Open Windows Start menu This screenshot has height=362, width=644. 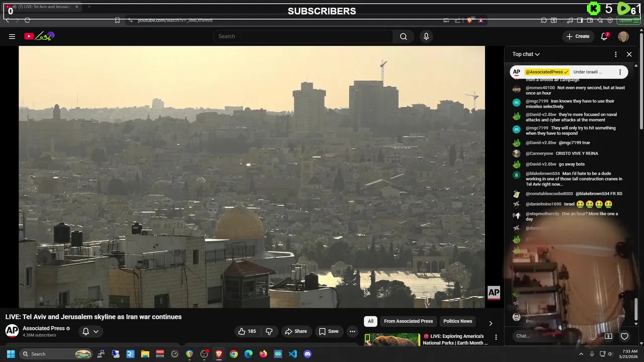coord(11,354)
